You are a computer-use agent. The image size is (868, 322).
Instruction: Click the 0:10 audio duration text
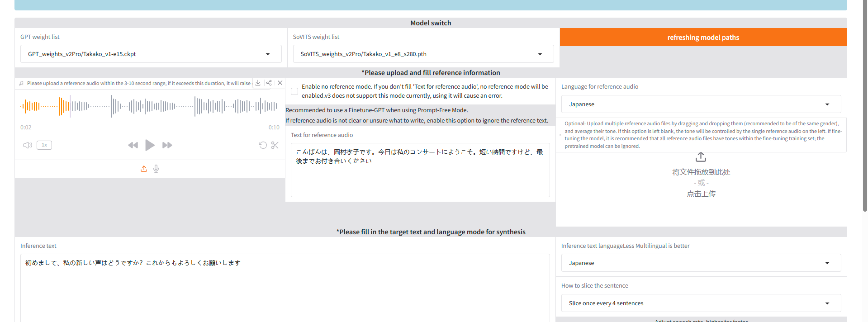274,128
